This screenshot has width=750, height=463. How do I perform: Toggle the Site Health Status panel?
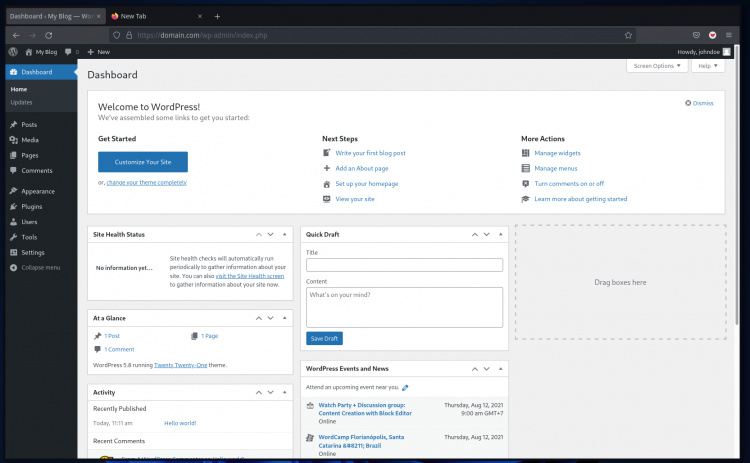tap(283, 234)
